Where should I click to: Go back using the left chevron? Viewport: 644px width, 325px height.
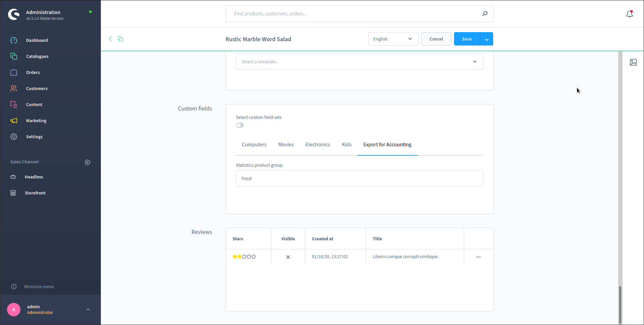(110, 39)
